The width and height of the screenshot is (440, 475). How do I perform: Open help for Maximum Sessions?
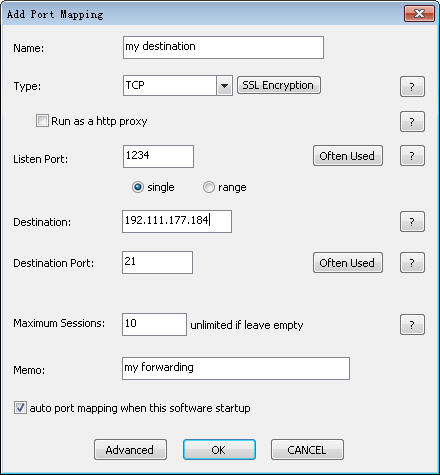pyautogui.click(x=412, y=324)
